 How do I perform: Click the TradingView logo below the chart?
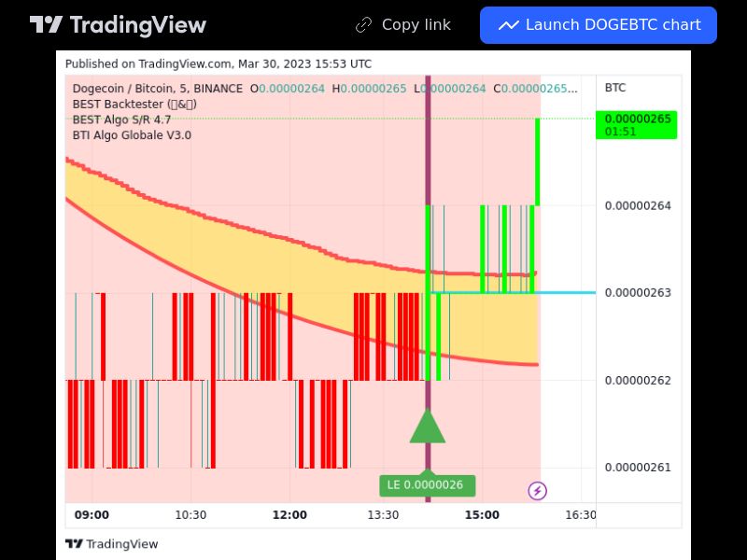tap(111, 544)
